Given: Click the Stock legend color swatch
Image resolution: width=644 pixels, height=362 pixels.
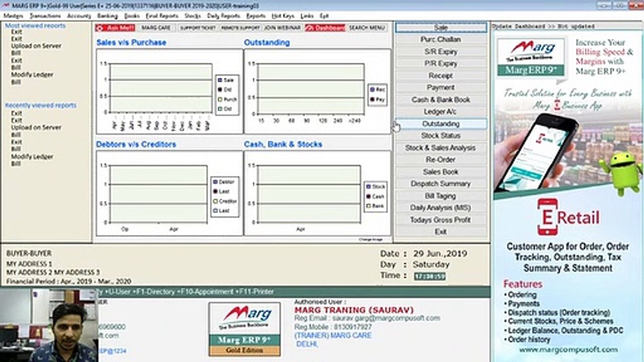Looking at the screenshot, I should (369, 187).
